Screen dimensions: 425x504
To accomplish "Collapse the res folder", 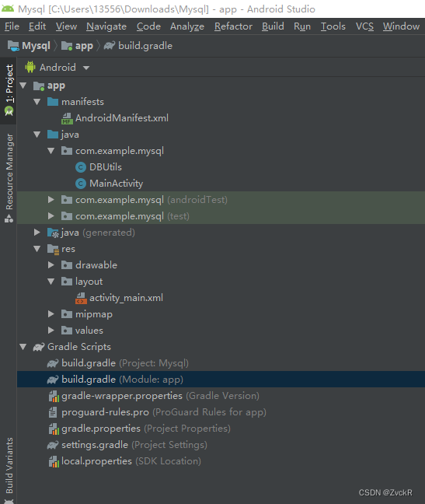I will click(37, 249).
